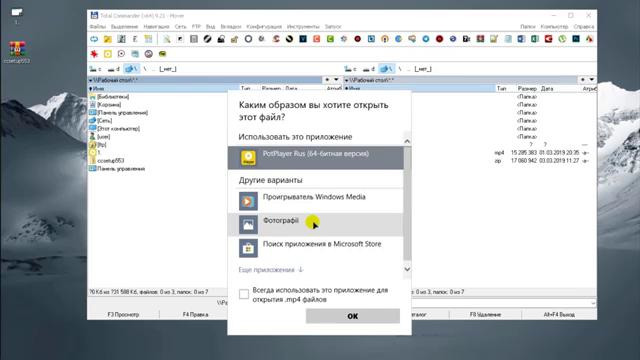Choose Поиск приложения в Microsoft Store
Screen dimensions: 640x360
click(316, 248)
